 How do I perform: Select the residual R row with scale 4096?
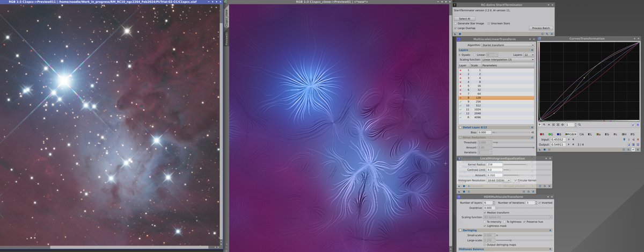[x=496, y=118]
